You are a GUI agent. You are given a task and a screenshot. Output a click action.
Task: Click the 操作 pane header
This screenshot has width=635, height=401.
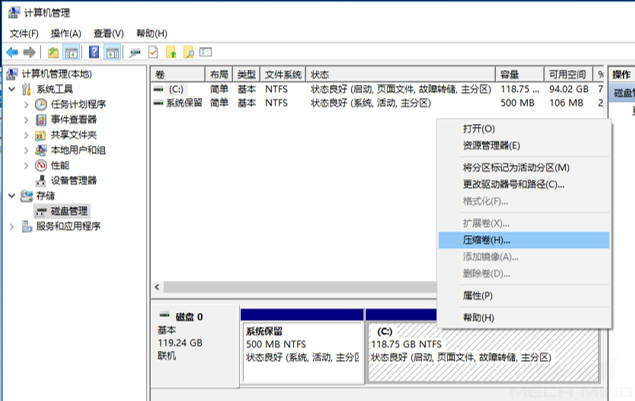(621, 75)
